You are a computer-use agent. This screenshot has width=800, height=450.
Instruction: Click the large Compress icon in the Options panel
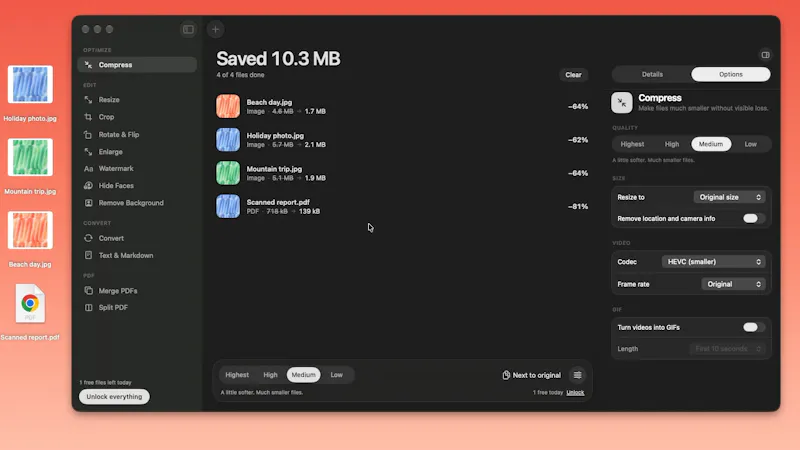(621, 103)
